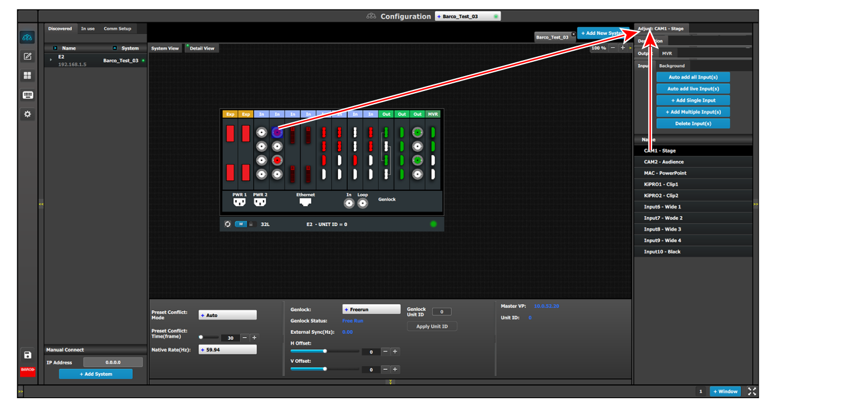Open the Configuration network icon in sidebar
Screen dimensions: 868x407
[27, 38]
